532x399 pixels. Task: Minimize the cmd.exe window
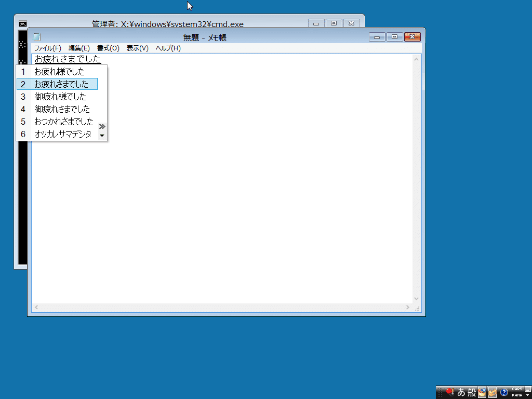tap(316, 23)
